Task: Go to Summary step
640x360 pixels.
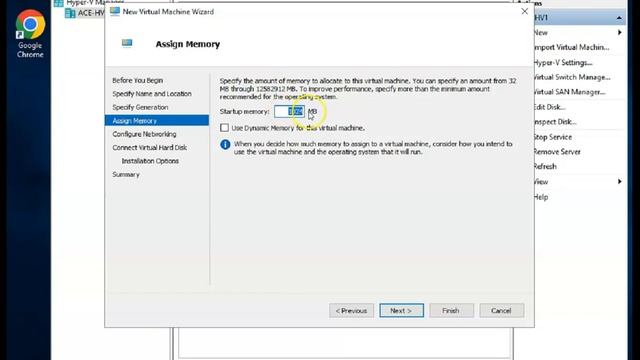Action: [126, 175]
